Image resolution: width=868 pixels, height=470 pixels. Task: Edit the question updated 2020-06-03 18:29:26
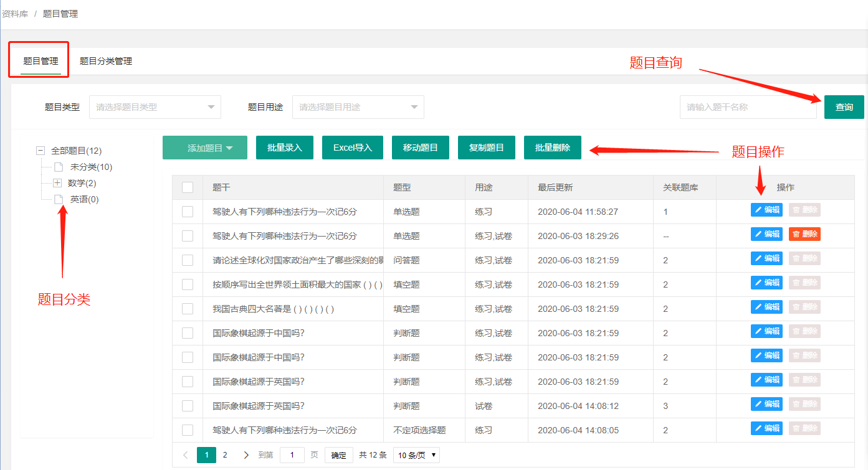(766, 234)
